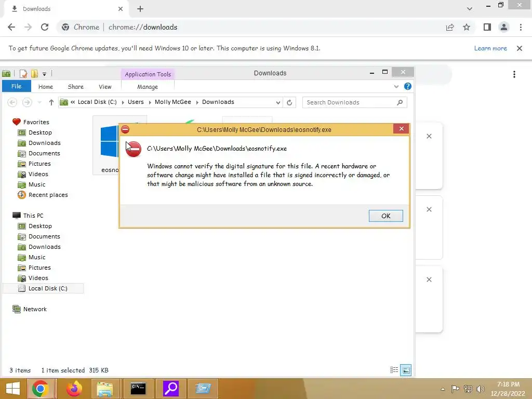Open Chrome profile avatar
Viewport: 532px width, 399px height.
coord(504,27)
